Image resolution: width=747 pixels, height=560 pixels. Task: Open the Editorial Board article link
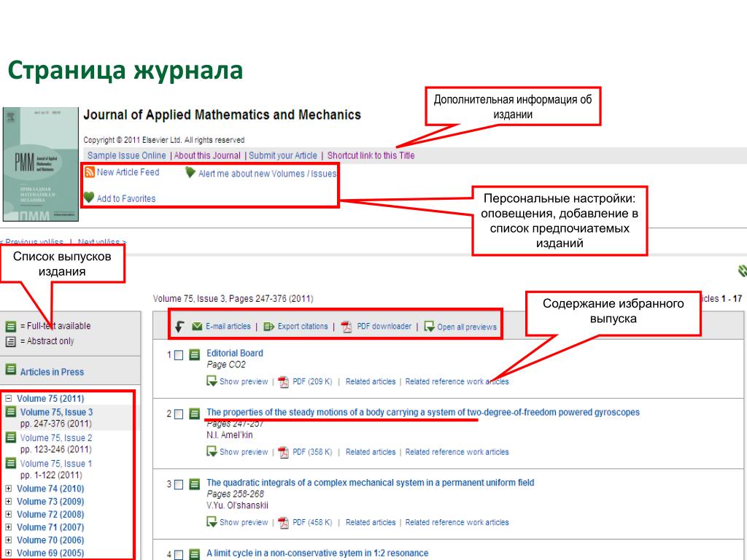[235, 354]
